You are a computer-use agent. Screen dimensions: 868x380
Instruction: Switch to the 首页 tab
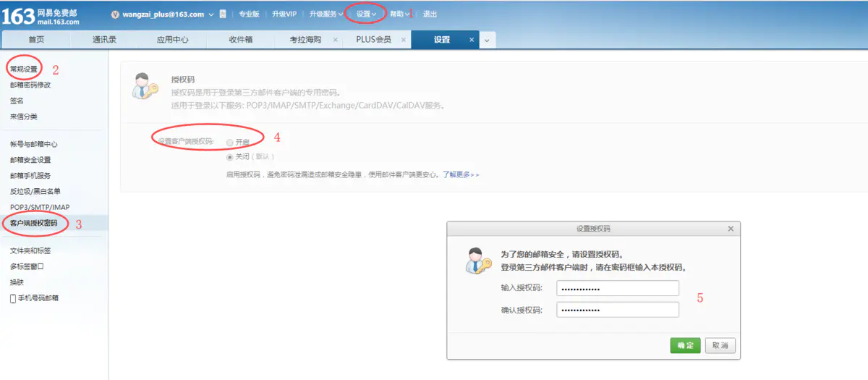tap(36, 40)
